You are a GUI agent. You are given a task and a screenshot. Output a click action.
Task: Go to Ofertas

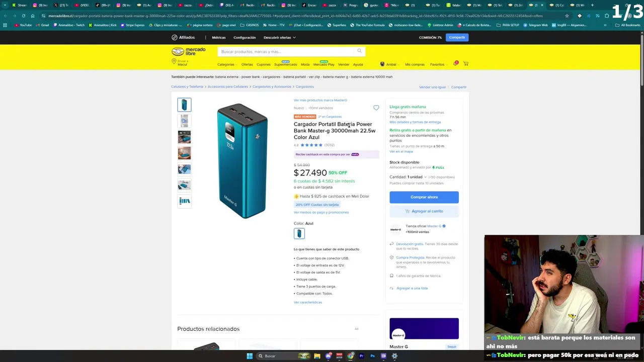[x=247, y=64]
